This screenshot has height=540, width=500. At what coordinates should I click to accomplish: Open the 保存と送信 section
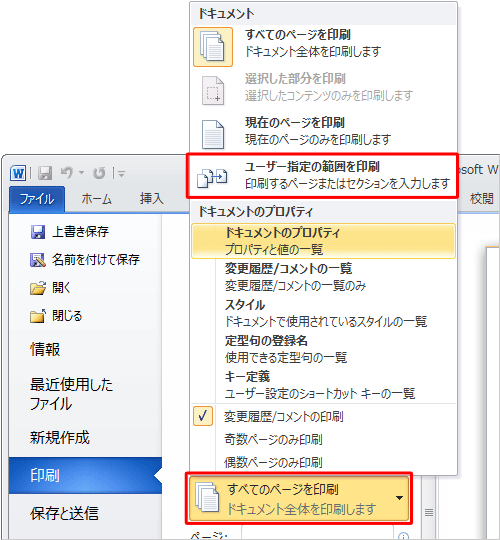coord(64,514)
